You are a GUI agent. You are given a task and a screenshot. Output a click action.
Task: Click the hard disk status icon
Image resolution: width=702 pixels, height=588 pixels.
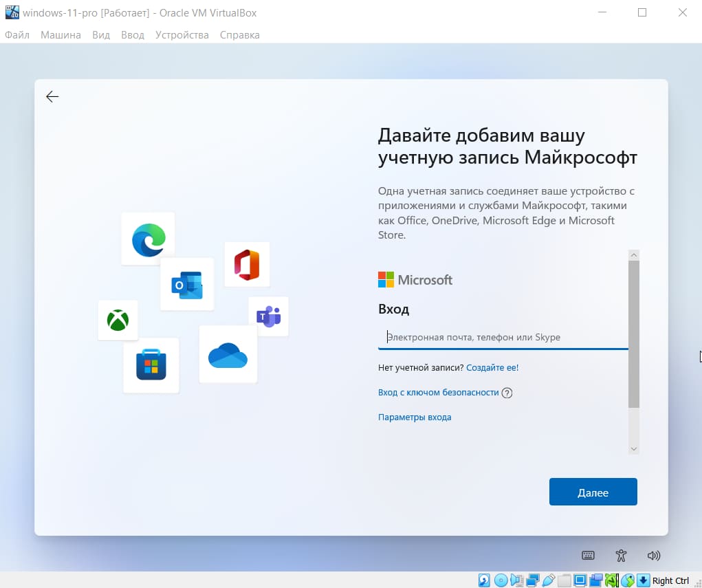point(484,580)
